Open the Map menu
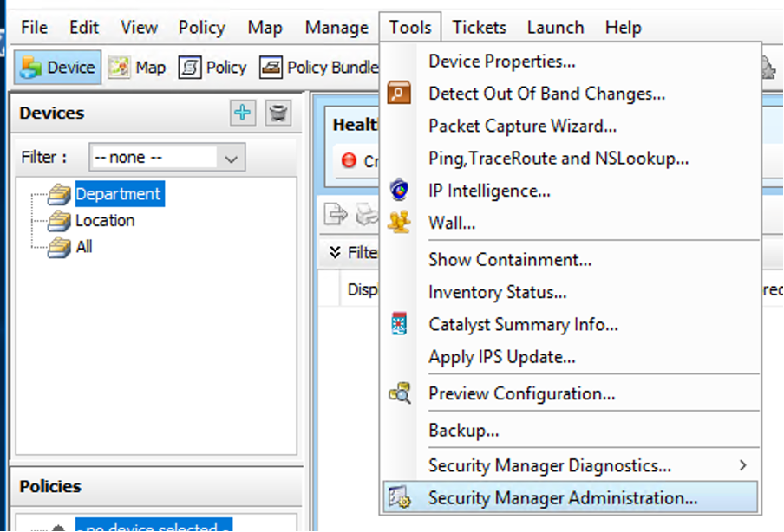Screen dimensions: 784x532 click(265, 28)
